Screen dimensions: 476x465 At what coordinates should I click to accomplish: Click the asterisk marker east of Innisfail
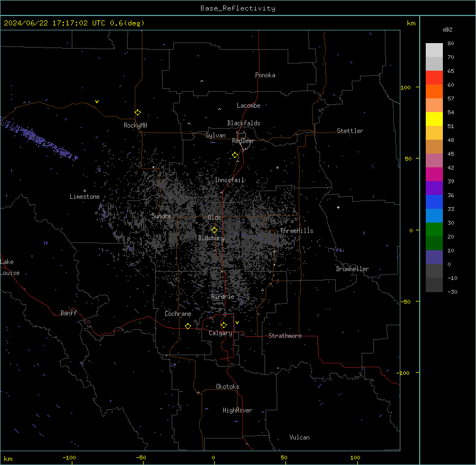tap(277, 167)
